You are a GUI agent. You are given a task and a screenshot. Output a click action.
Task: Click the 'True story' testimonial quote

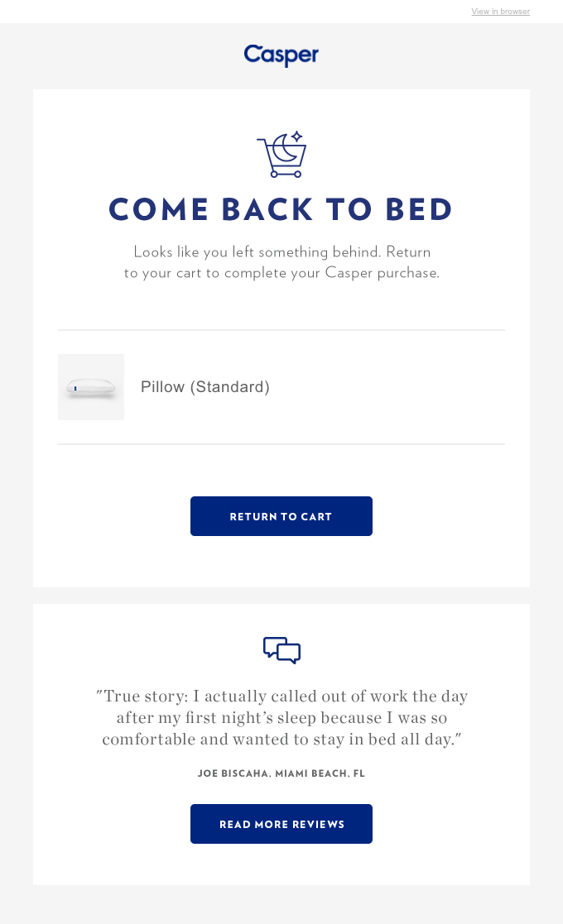[x=281, y=718]
